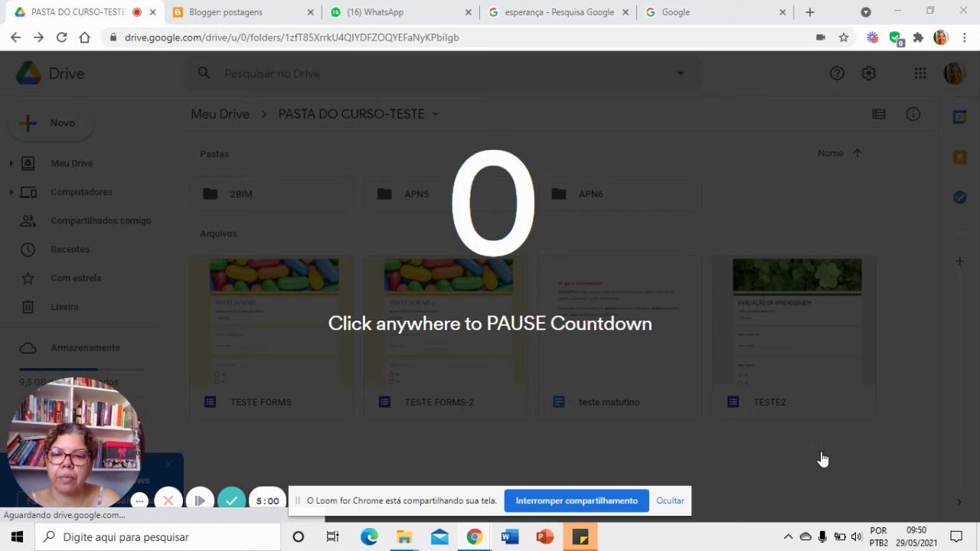Viewport: 980px width, 551px height.
Task: Open Google Keep in side panel
Action: pos(959,157)
